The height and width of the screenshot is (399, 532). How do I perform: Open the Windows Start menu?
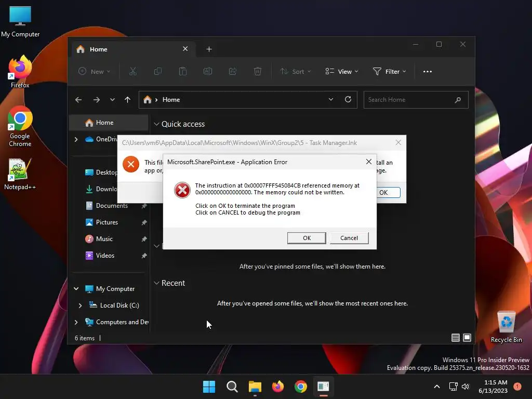pos(209,387)
